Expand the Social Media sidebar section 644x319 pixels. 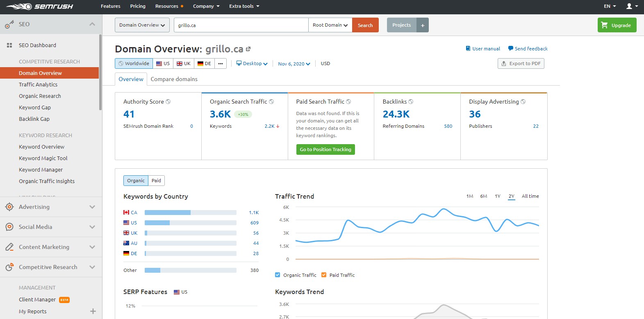tap(92, 227)
